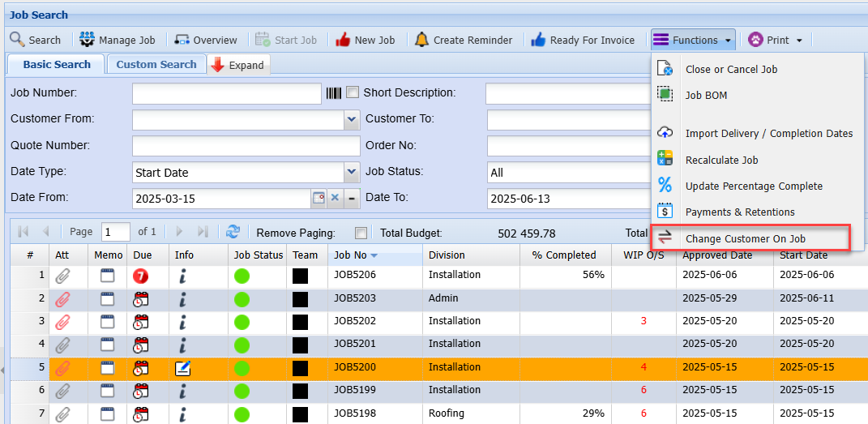
Task: Click the New Job button
Action: click(x=365, y=40)
